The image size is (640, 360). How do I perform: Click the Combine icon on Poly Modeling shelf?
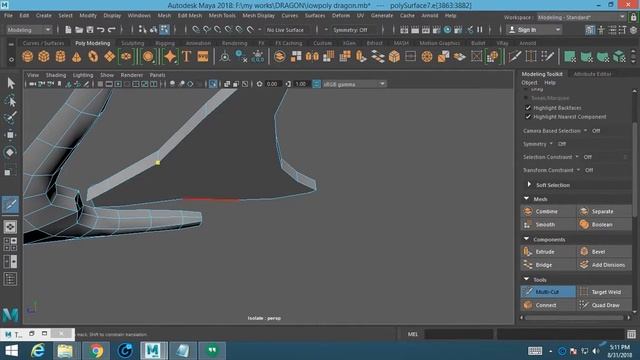[x=279, y=56]
